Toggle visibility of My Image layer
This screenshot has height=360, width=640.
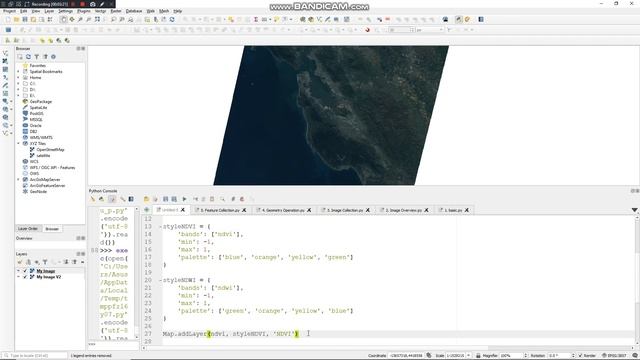point(25,271)
